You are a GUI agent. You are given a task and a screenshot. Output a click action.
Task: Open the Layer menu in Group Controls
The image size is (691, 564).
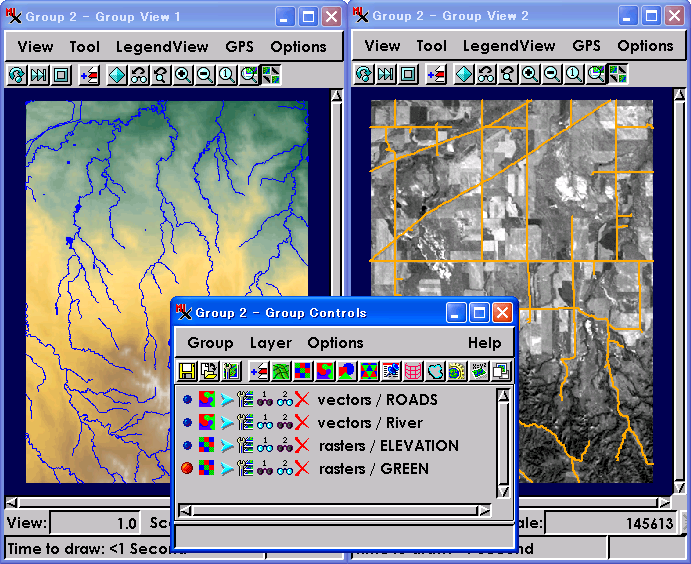click(270, 343)
